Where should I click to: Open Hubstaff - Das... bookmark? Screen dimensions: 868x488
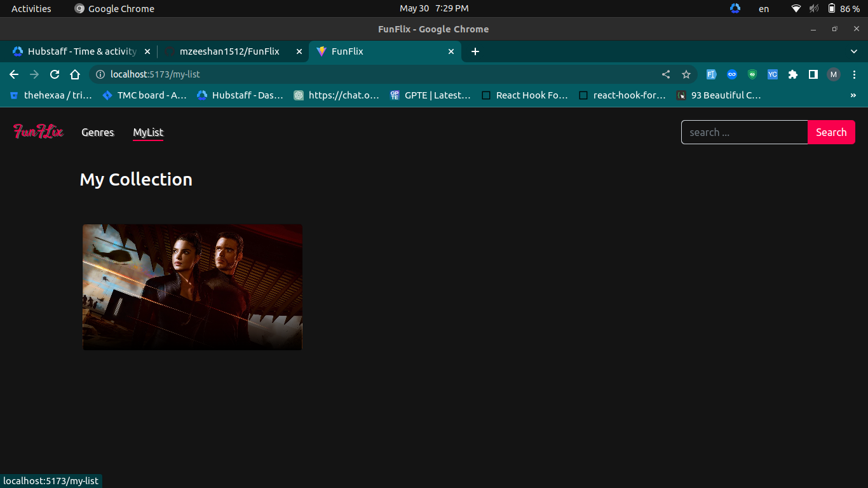pos(240,95)
